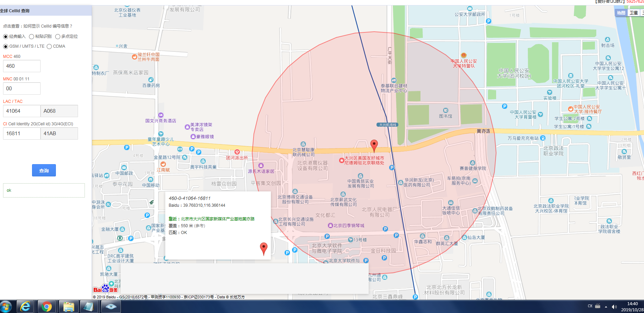
Task: Click the ok status result box
Action: tap(44, 190)
